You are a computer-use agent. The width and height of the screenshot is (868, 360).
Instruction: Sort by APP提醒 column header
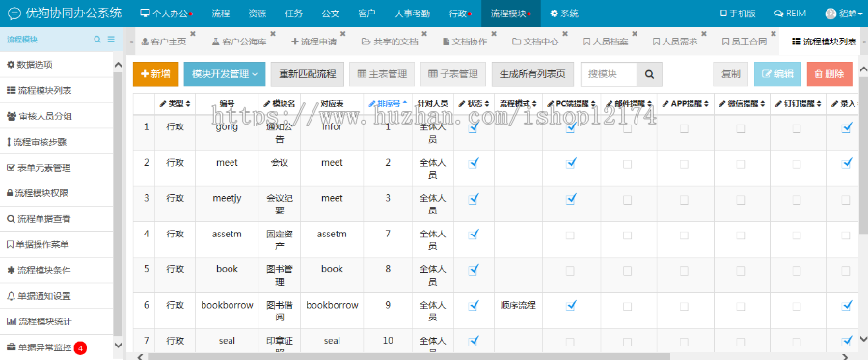[x=686, y=103]
